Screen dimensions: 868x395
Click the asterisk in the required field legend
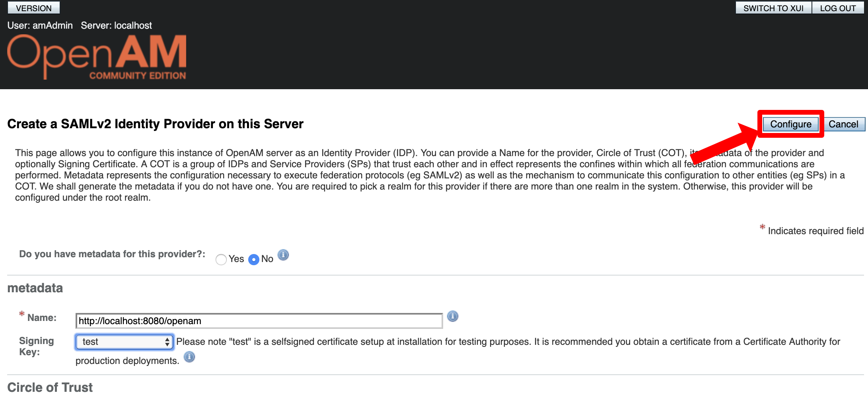pos(762,227)
